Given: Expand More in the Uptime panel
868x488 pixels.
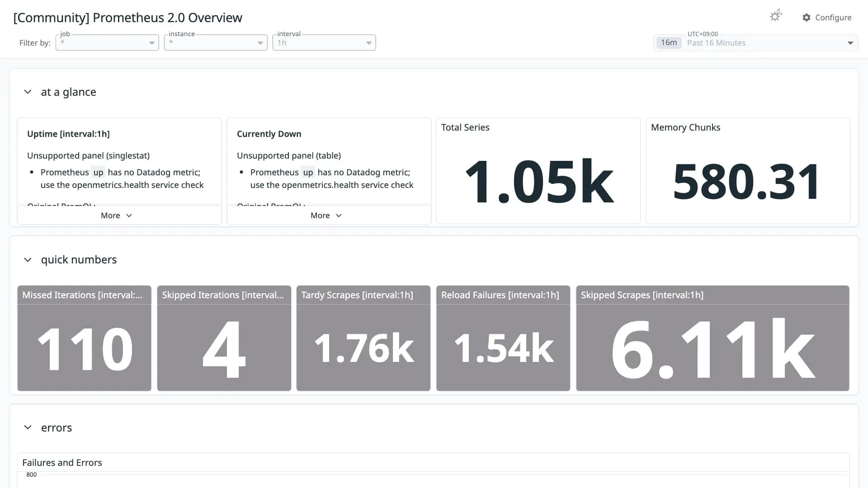Looking at the screenshot, I should (x=117, y=216).
